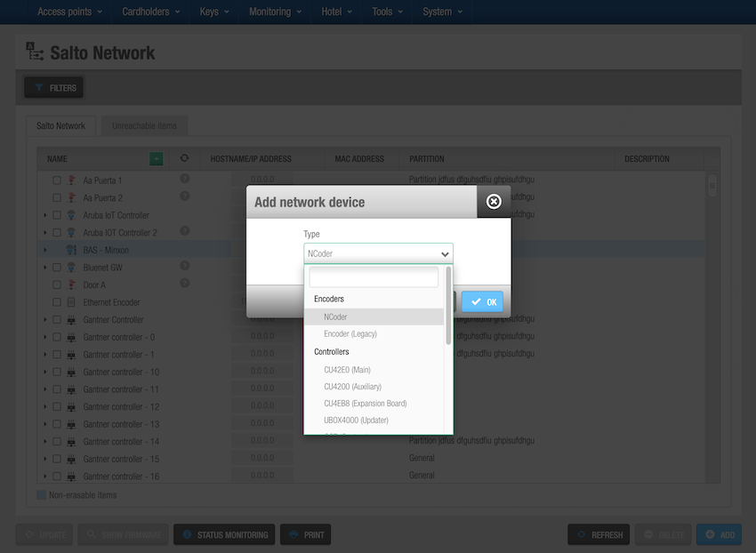Click the dropdown list scrollbar
This screenshot has width=756, height=553.
click(x=448, y=306)
